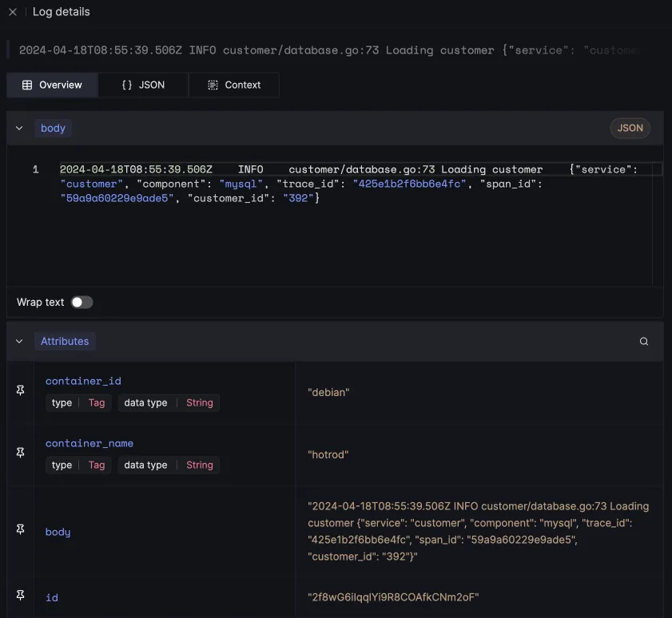
Task: Open the Context tab
Action: point(234,85)
